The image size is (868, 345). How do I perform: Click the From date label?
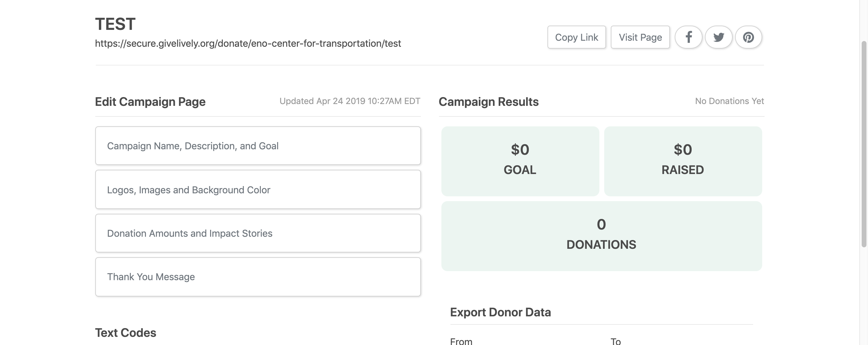pyautogui.click(x=461, y=341)
